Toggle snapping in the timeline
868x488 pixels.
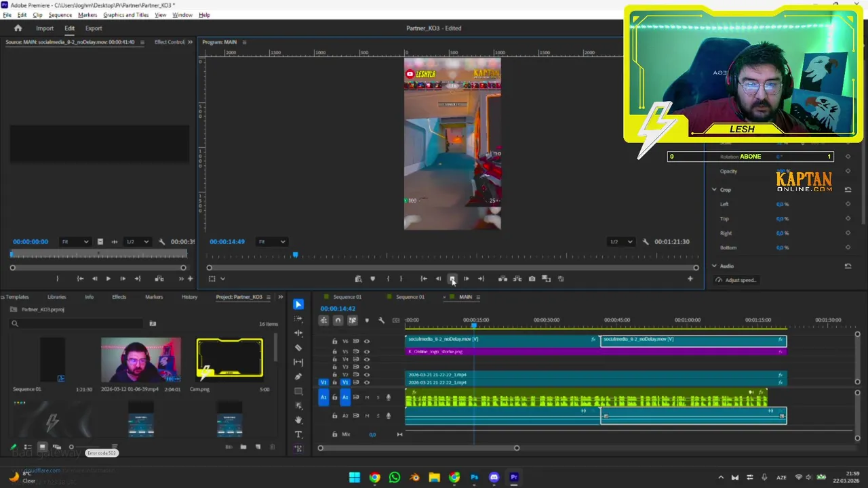(x=338, y=321)
